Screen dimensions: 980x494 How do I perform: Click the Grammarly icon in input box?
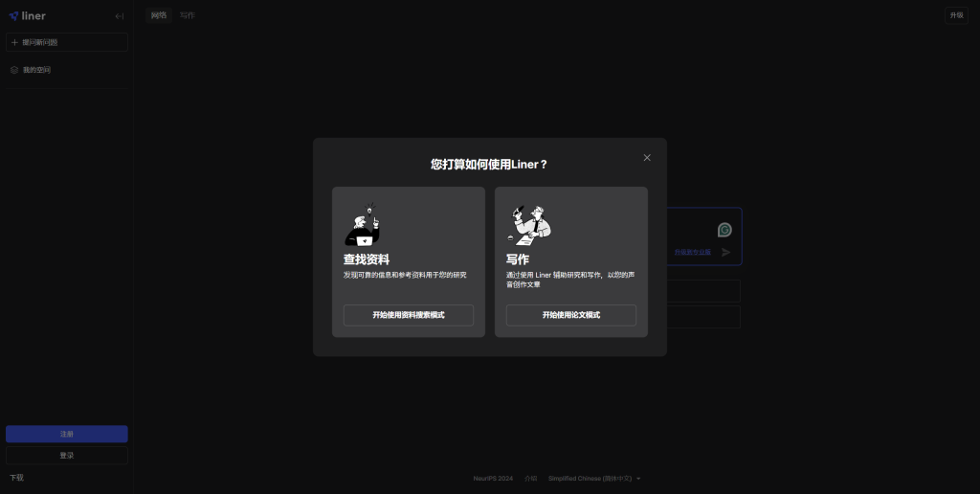pyautogui.click(x=724, y=230)
